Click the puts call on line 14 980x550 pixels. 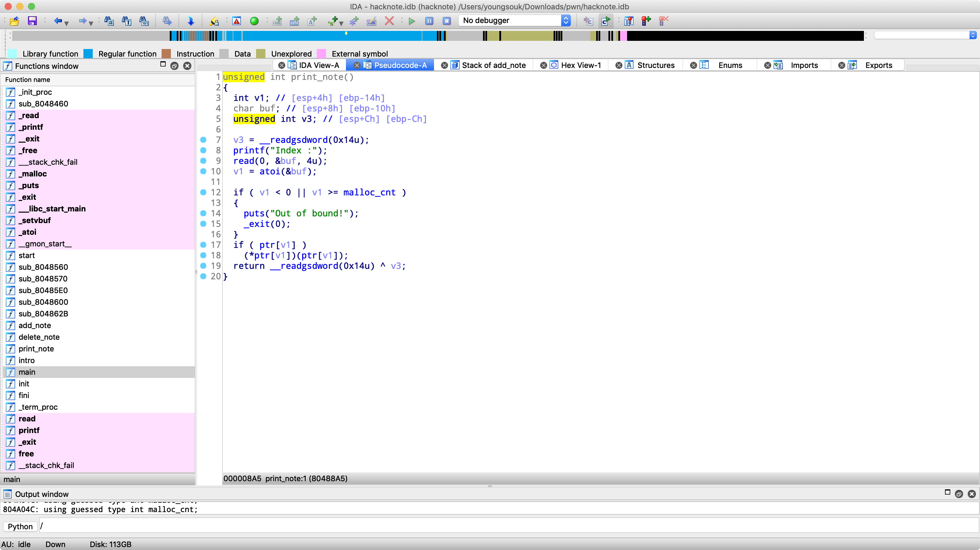point(254,213)
